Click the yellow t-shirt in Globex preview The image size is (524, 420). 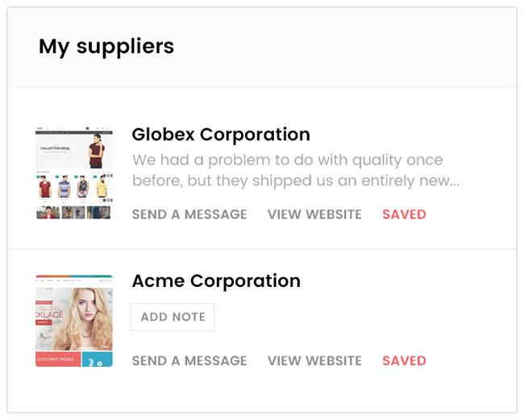[102, 188]
